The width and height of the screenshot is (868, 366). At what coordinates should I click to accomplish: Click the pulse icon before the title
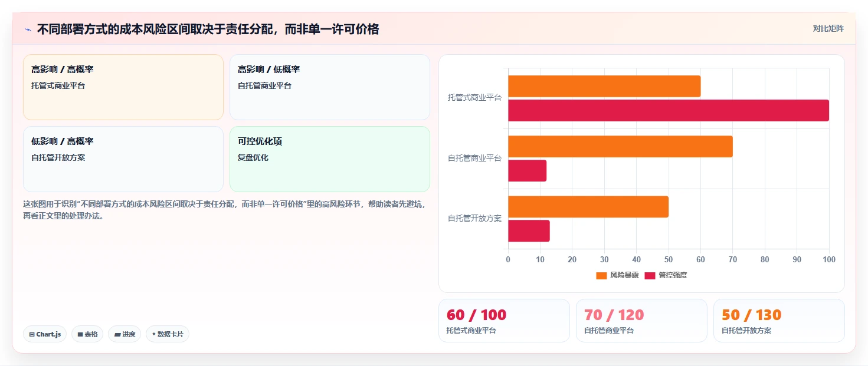click(x=28, y=29)
